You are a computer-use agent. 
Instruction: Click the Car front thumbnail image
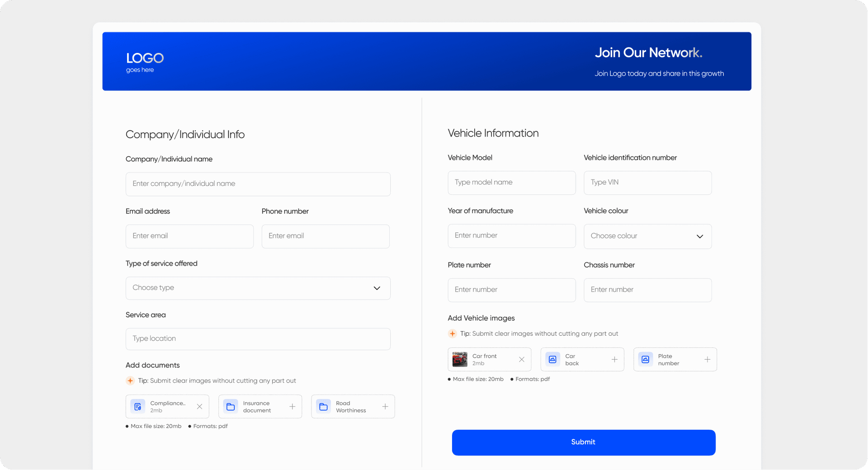click(460, 359)
